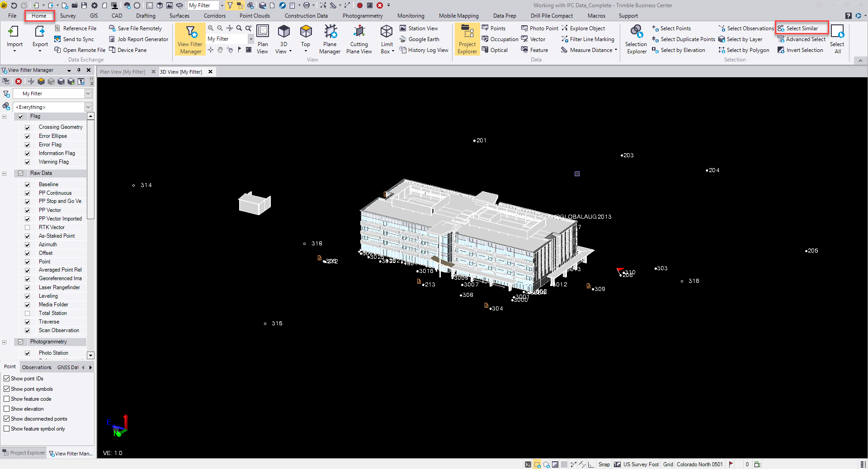868x469 pixels.
Task: Close the 3D View [My Filter] tab
Action: [210, 72]
